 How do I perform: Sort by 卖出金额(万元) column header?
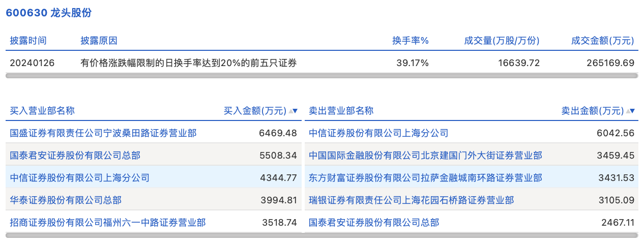tap(593, 111)
